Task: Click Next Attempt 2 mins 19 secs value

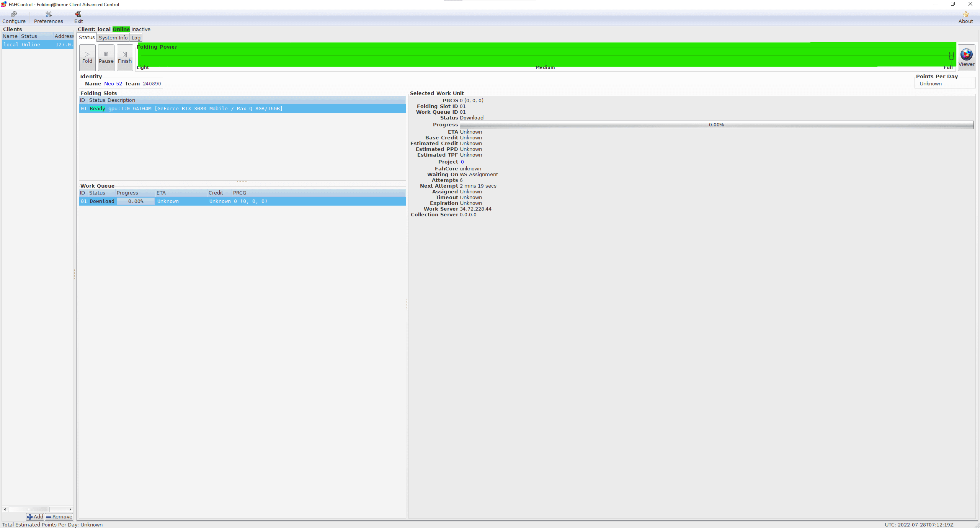Action: click(478, 186)
